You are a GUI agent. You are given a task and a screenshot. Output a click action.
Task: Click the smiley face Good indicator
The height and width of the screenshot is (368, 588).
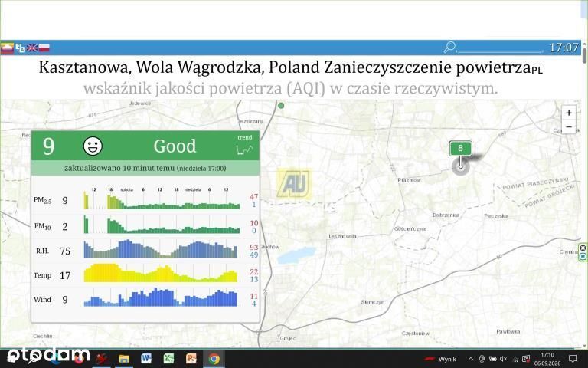(x=93, y=146)
